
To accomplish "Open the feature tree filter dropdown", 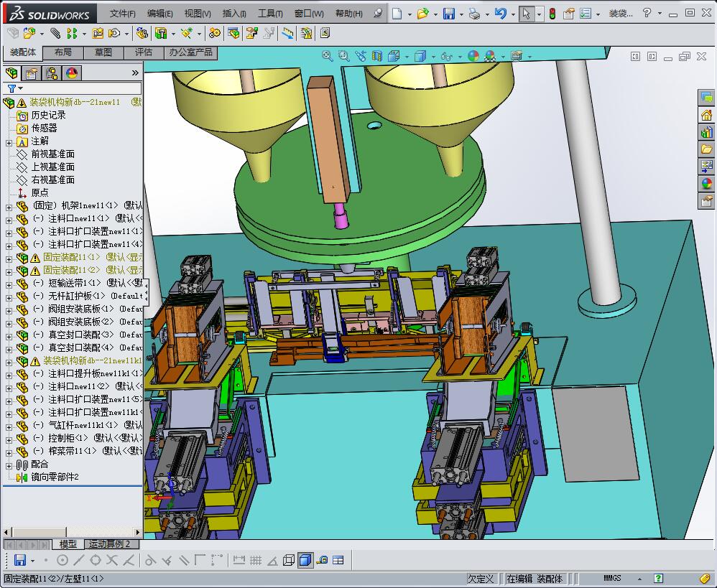I will pos(21,88).
